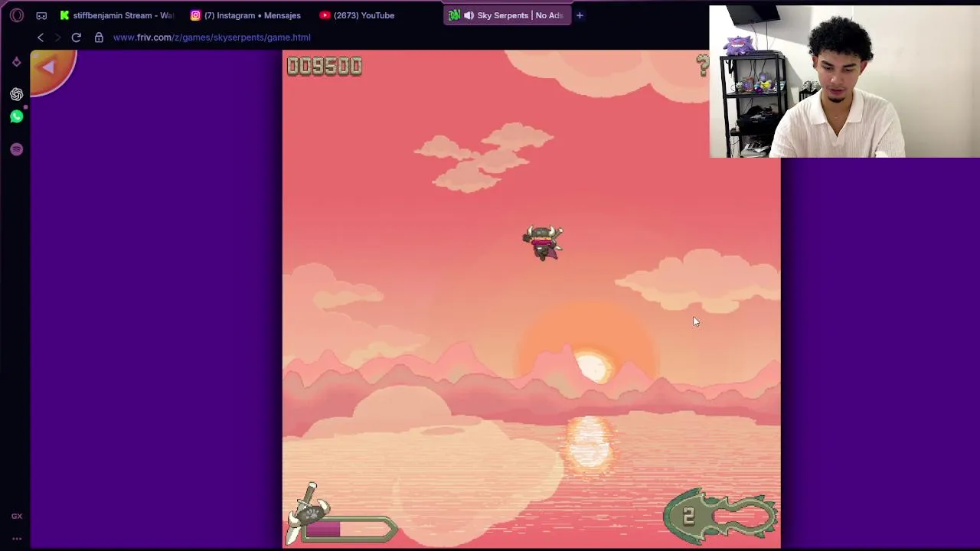The image size is (980, 551).
Task: Open ChatGPT in the sidebar
Action: [x=17, y=94]
